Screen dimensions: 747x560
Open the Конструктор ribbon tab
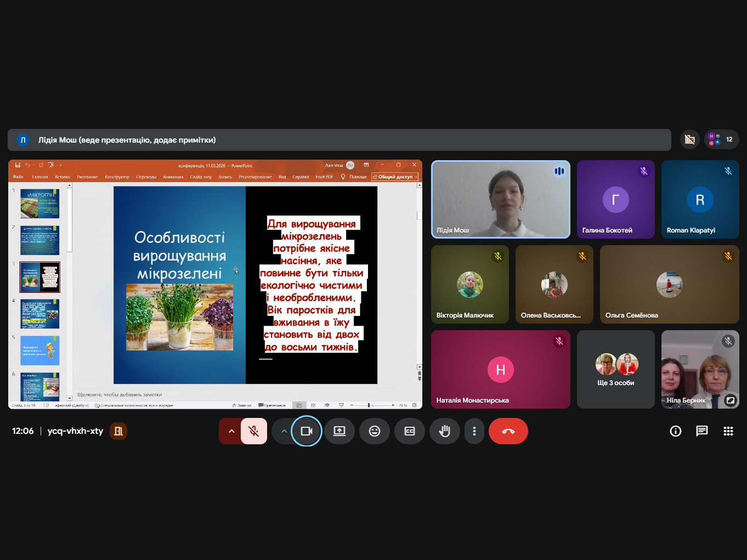(117, 177)
